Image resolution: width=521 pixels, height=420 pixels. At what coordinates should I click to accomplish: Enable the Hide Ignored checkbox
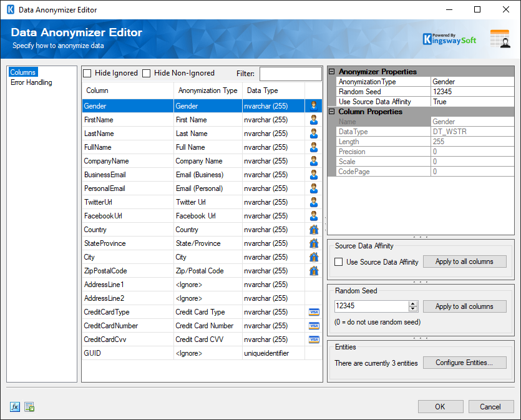[x=87, y=73]
